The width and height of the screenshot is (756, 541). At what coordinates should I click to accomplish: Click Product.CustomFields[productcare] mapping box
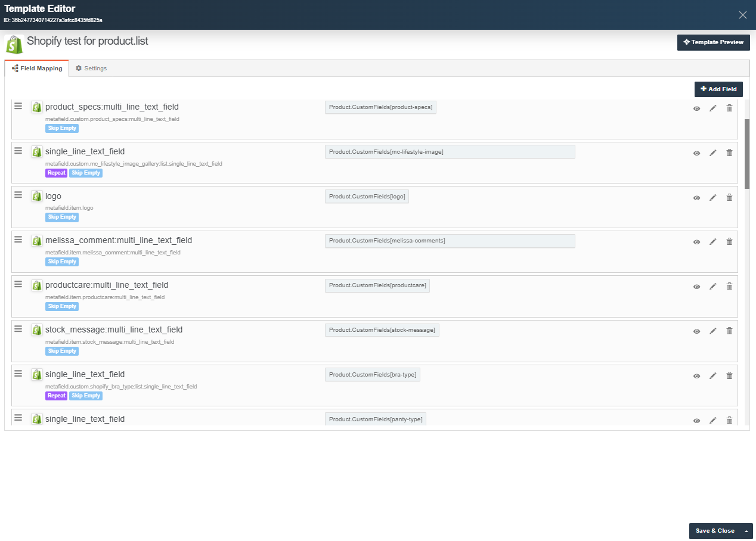pyautogui.click(x=377, y=285)
